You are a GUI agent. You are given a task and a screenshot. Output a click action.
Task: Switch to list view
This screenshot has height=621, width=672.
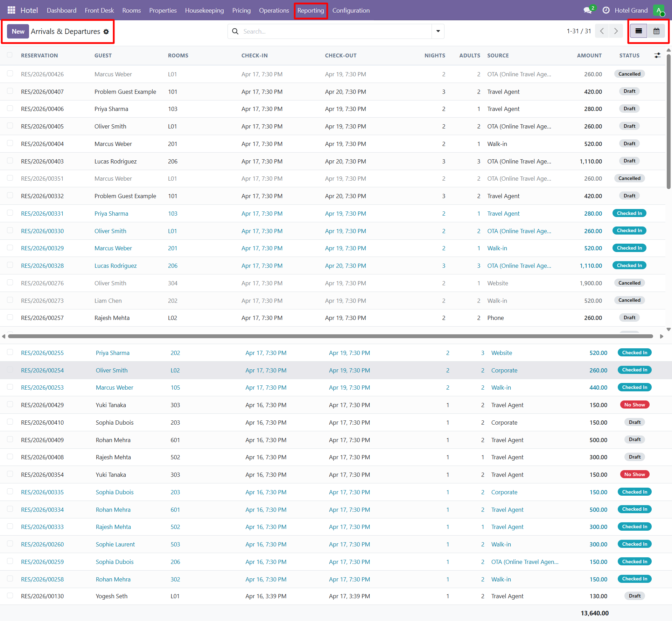638,31
